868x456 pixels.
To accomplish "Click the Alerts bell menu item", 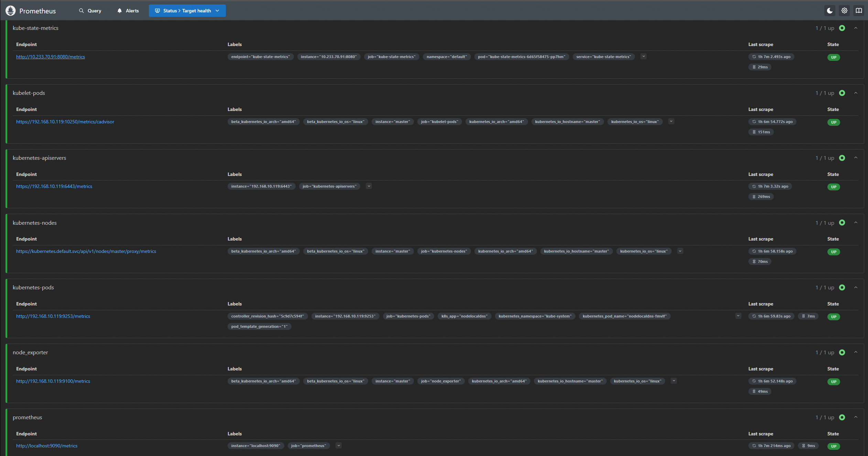I will [128, 11].
